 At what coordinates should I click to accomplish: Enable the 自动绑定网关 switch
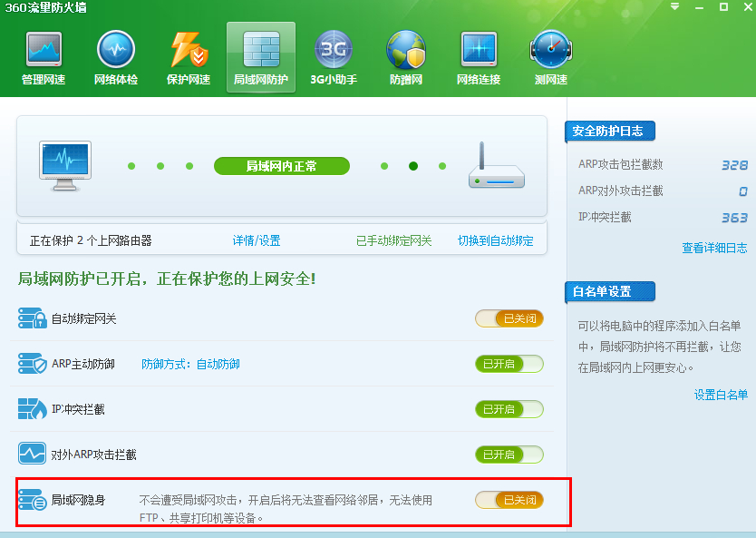coord(509,318)
